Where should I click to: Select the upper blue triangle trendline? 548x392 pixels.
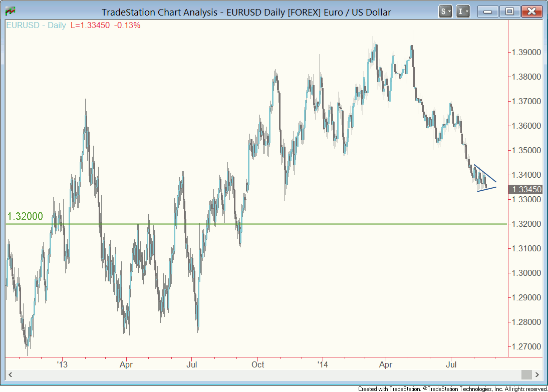[x=485, y=174]
